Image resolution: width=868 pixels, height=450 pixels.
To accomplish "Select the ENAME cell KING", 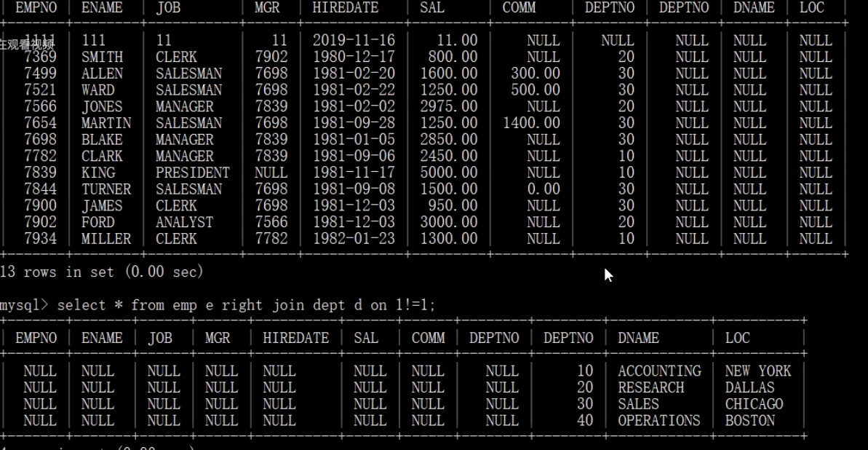I will (98, 173).
